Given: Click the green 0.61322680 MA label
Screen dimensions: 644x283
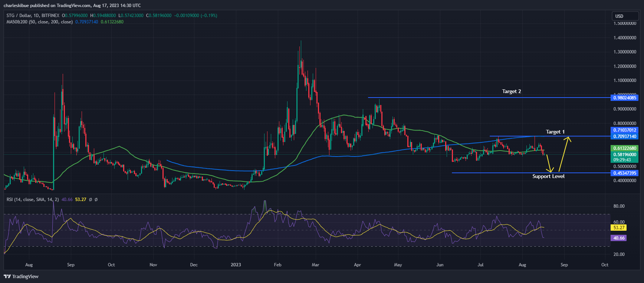Looking at the screenshot, I should (x=624, y=148).
